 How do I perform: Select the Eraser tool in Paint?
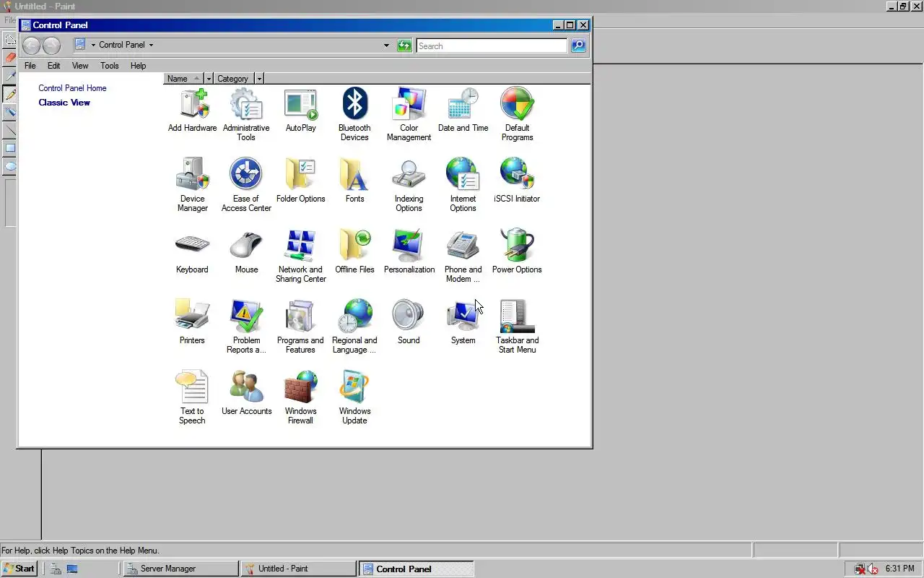coord(10,58)
